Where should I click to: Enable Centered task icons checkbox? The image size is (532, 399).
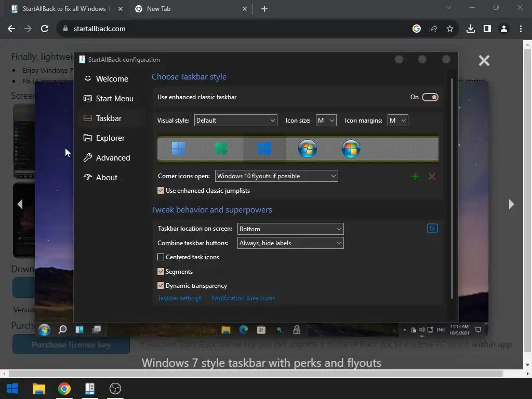(x=161, y=257)
